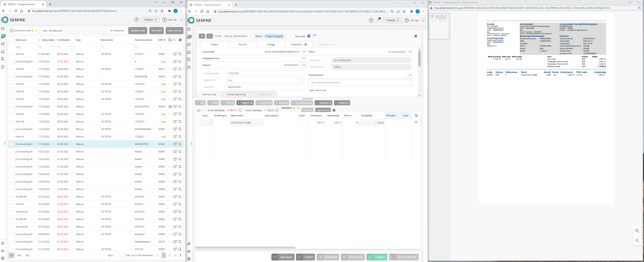Click the external link icon next to JU Consulting AS
This screenshot has height=262, width=644.
[x=175, y=144]
